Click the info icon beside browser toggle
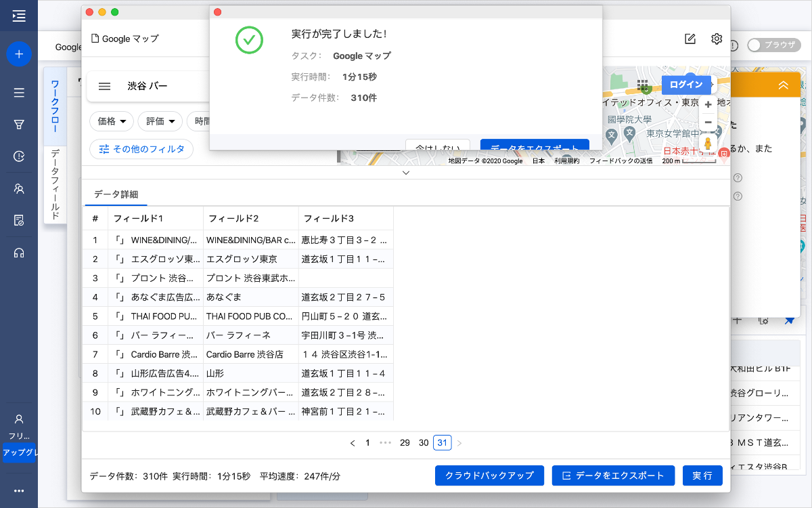Image resolution: width=812 pixels, height=508 pixels. [734, 45]
